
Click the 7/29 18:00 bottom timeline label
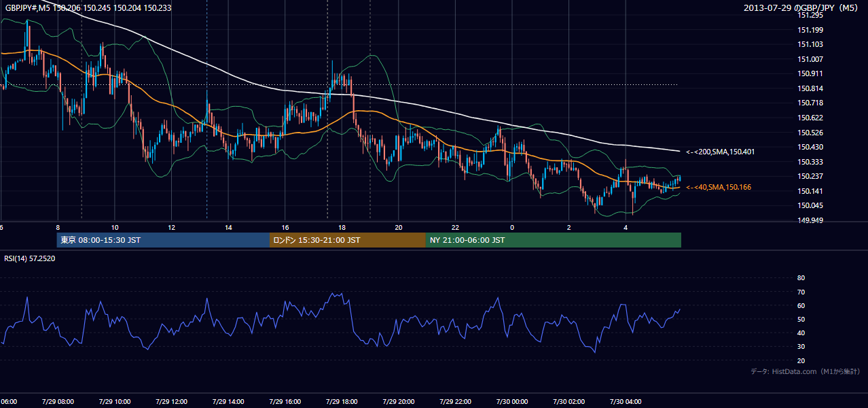pyautogui.click(x=342, y=401)
